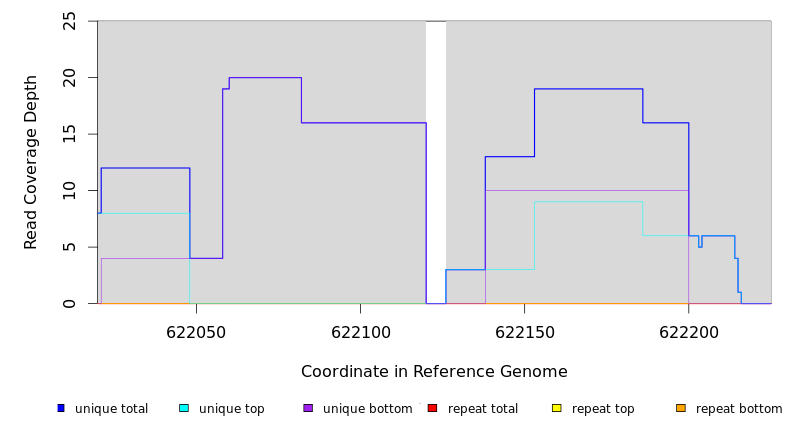Select the "unique total" legend label
Screen dimensions: 792x432
click(x=111, y=409)
